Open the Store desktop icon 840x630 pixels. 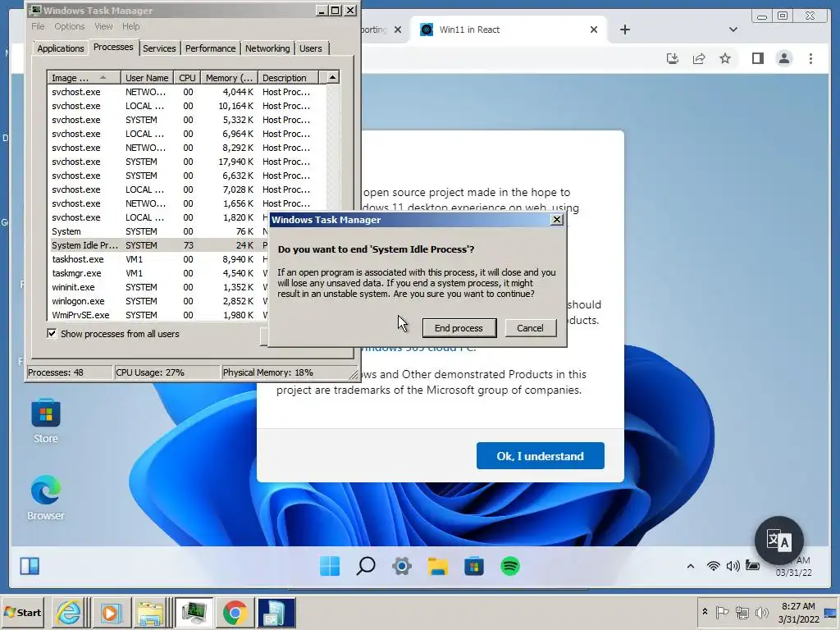pos(46,421)
